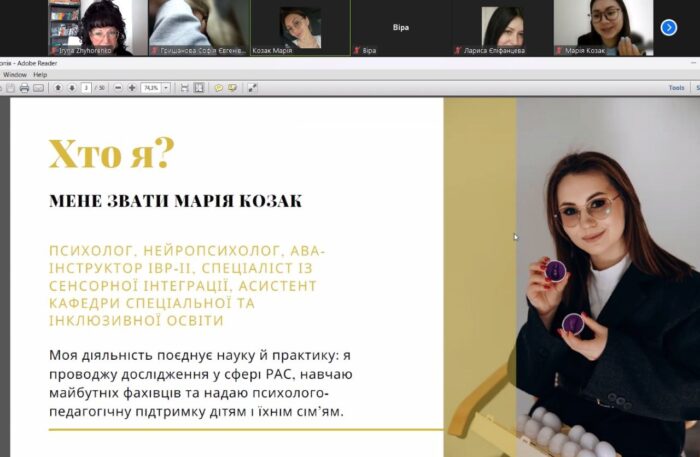Click the email envelope icon
Image resolution: width=700 pixels, height=457 pixels.
click(38, 88)
